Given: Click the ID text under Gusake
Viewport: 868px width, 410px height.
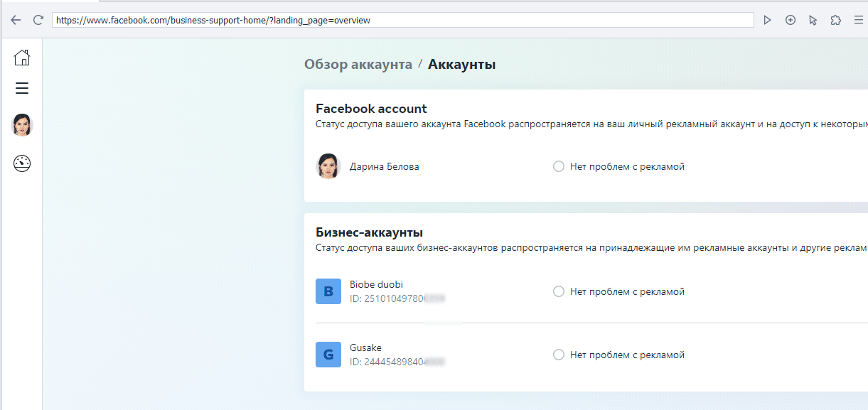Looking at the screenshot, I should (397, 362).
